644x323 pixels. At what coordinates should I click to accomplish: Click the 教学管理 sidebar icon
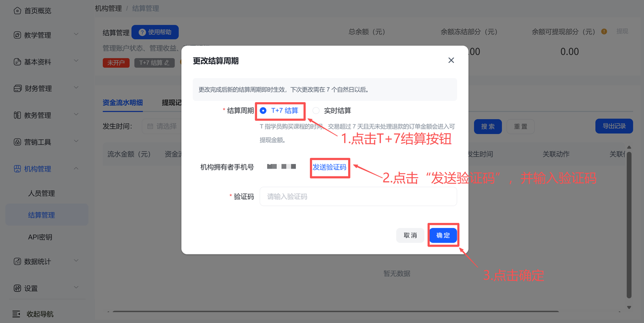(x=17, y=35)
